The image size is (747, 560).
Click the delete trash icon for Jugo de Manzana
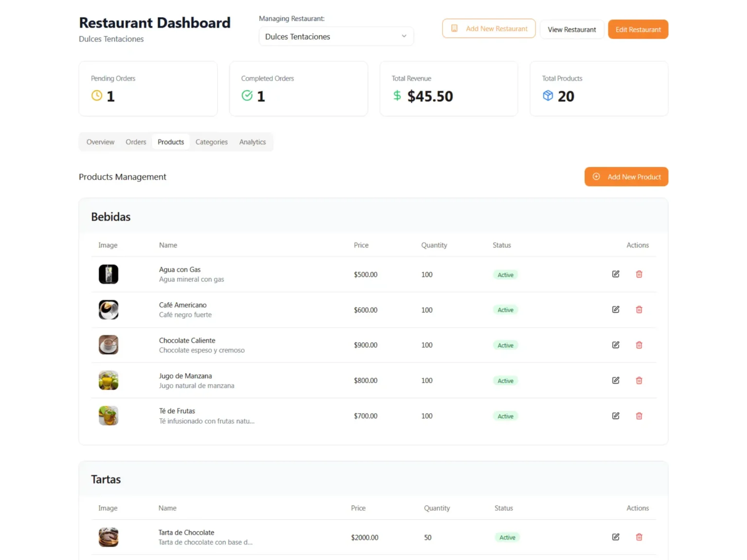point(639,380)
